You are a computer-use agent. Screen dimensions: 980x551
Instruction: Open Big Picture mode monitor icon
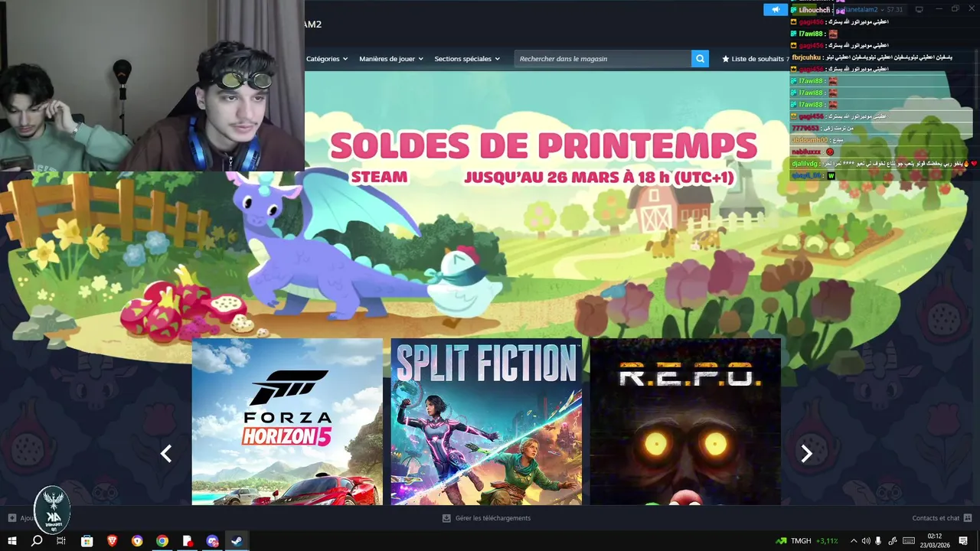[x=920, y=9]
